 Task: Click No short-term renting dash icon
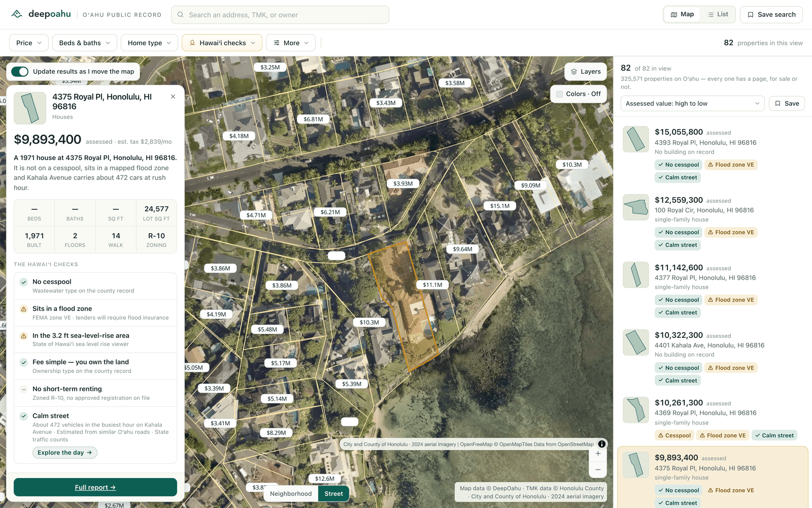click(23, 389)
